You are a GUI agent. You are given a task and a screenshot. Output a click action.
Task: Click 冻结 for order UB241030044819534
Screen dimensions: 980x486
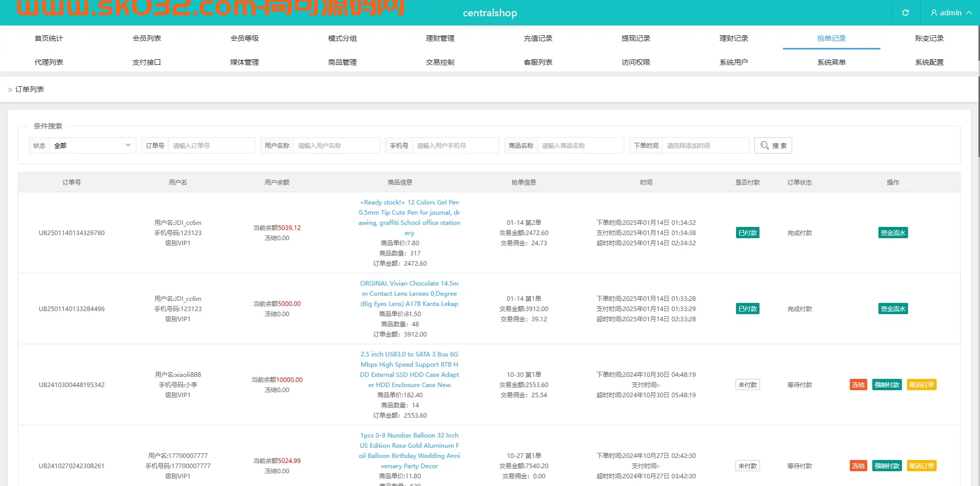858,385
